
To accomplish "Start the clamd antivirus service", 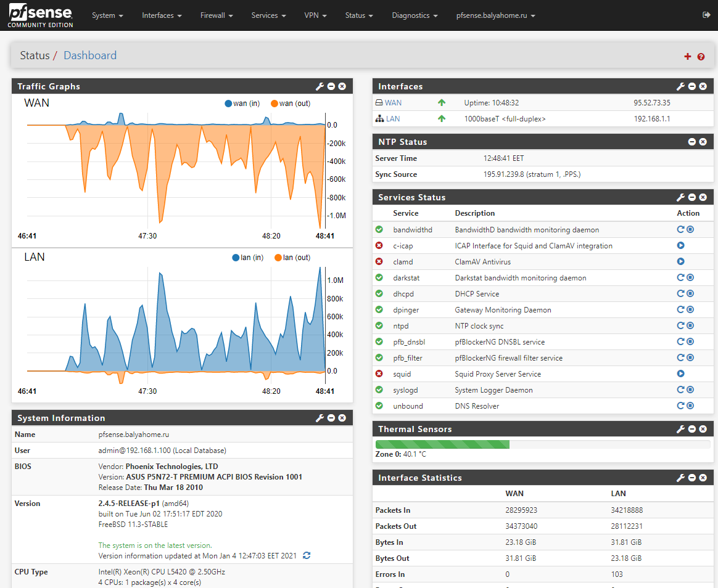I will (x=681, y=262).
